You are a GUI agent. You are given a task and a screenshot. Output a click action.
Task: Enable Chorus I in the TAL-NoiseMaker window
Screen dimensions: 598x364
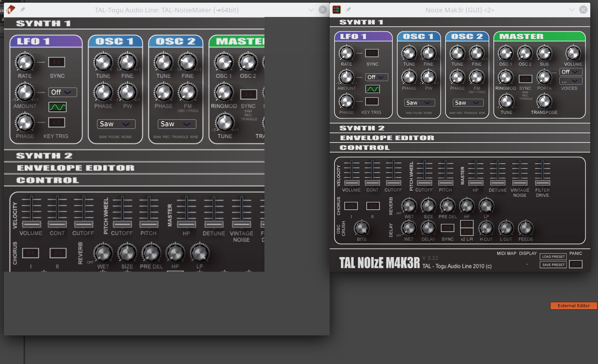pyautogui.click(x=30, y=253)
